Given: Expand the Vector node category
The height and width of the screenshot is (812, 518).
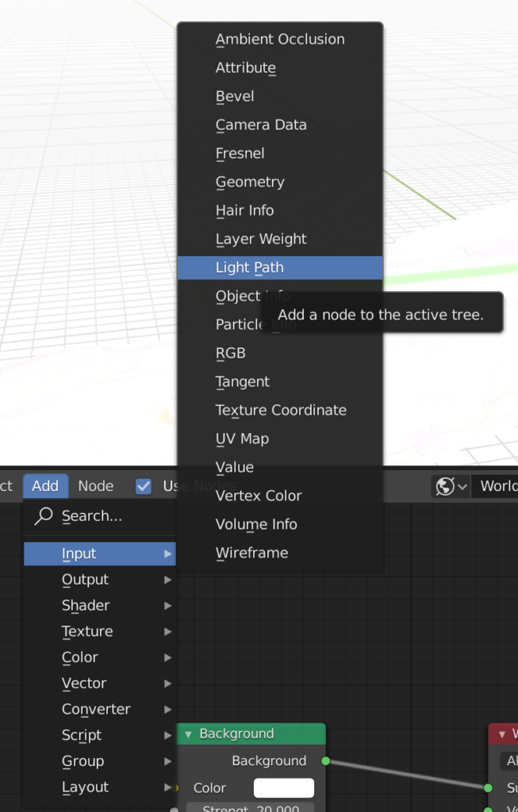Looking at the screenshot, I should pos(100,683).
